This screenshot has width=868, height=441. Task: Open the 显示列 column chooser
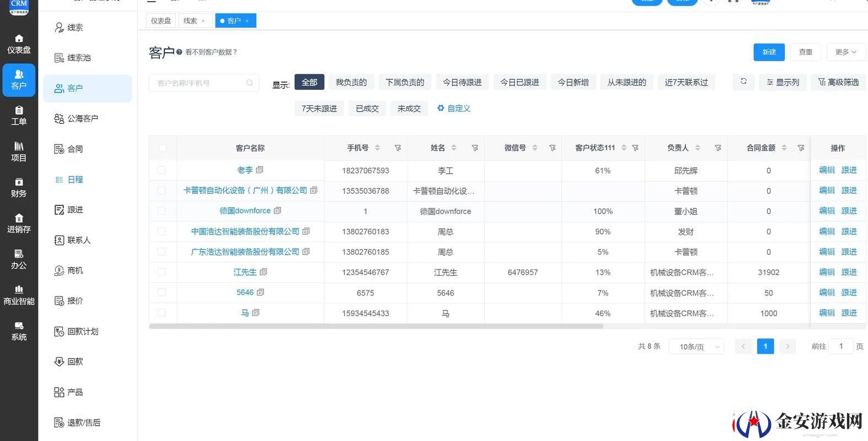pos(783,82)
